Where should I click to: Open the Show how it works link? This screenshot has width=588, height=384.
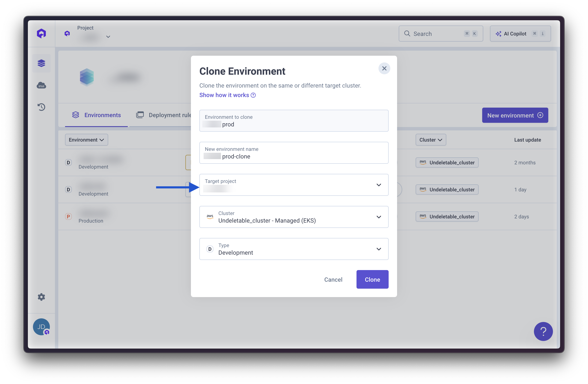coord(224,95)
